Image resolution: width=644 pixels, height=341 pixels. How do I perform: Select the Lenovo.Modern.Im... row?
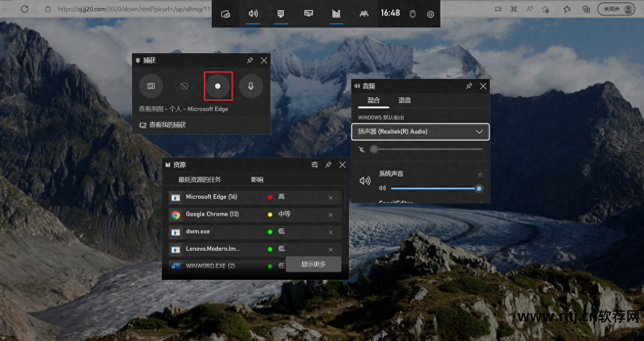pos(255,249)
